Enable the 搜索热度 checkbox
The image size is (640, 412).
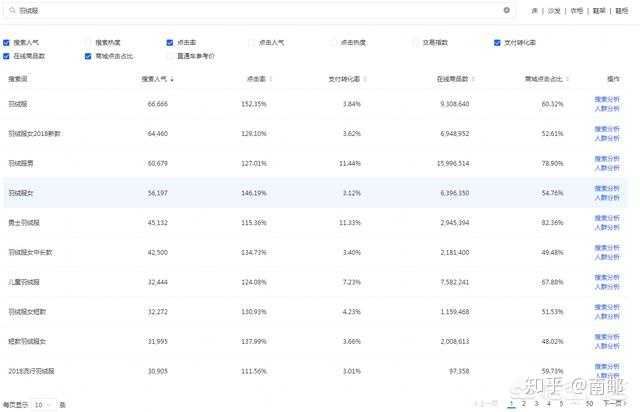click(x=89, y=43)
